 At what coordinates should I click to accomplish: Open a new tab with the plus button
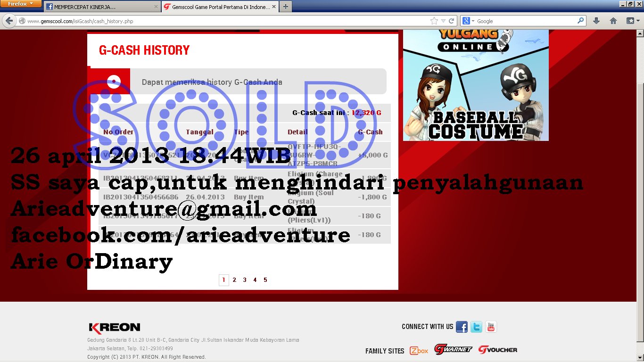285,7
